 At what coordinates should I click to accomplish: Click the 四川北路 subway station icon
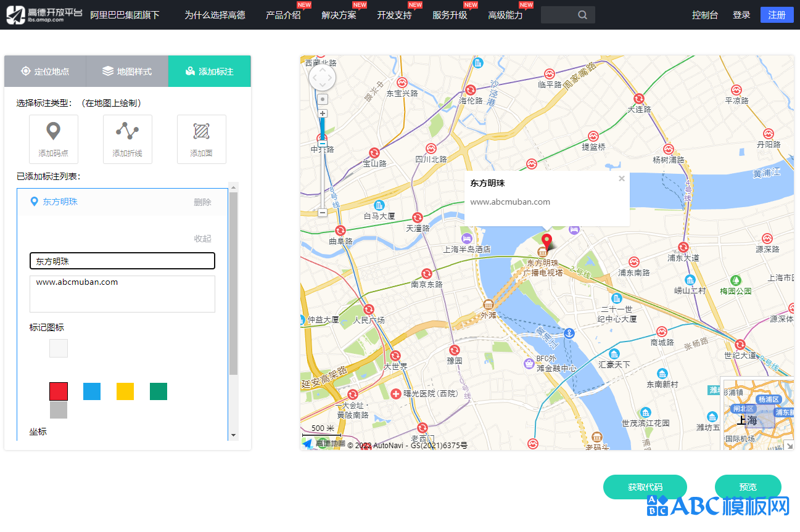pos(431,149)
